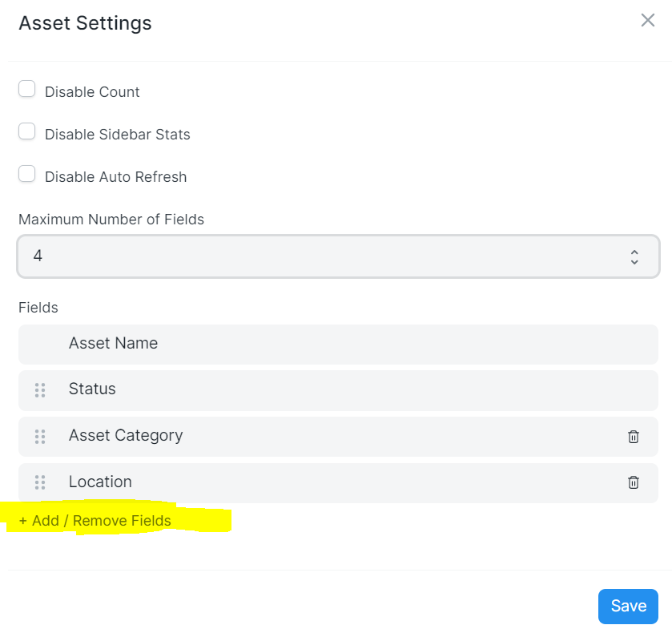Click the Location field label
The height and width of the screenshot is (629, 672).
(100, 482)
